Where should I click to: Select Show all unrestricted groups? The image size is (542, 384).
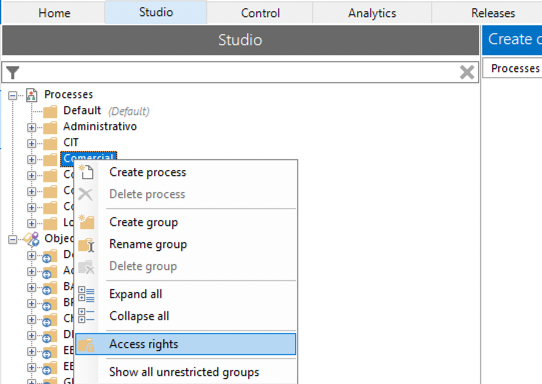tap(184, 372)
